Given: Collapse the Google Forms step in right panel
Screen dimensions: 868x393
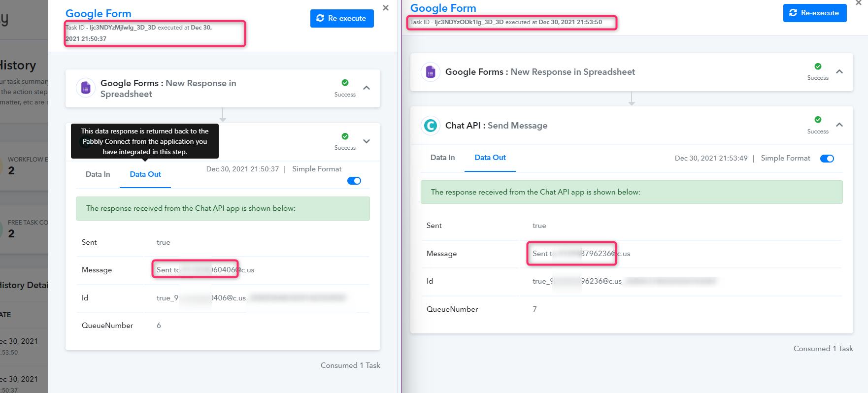Looking at the screenshot, I should (839, 71).
